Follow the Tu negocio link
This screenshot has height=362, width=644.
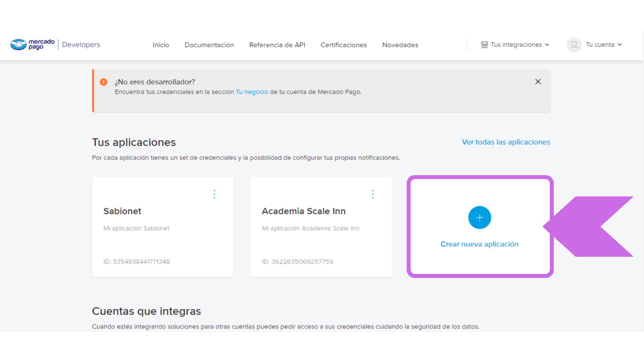[x=252, y=92]
